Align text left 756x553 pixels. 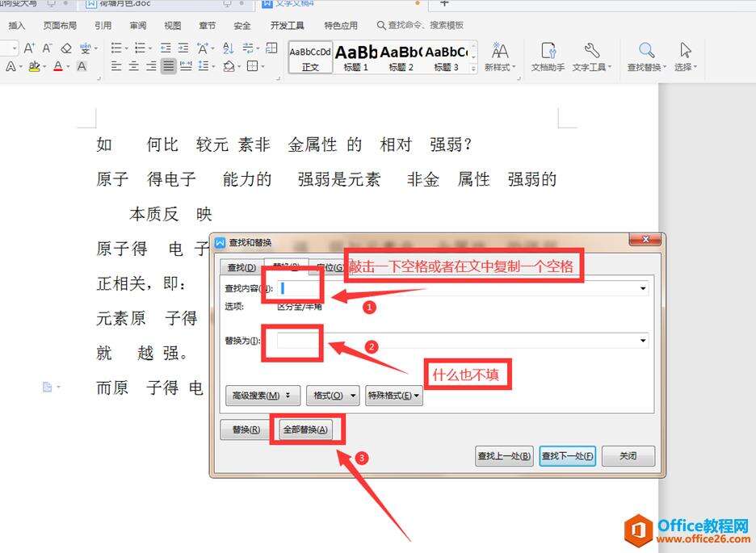(x=116, y=66)
